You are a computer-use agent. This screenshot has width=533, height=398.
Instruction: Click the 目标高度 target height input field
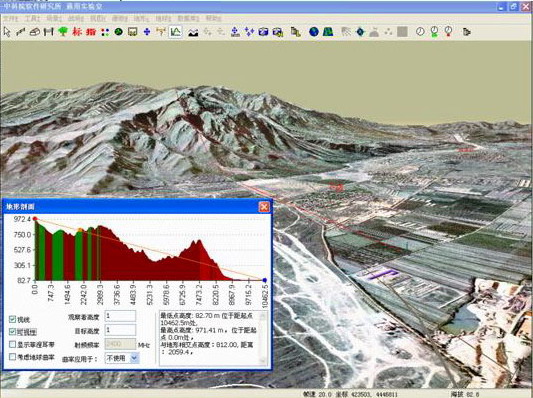[120, 330]
